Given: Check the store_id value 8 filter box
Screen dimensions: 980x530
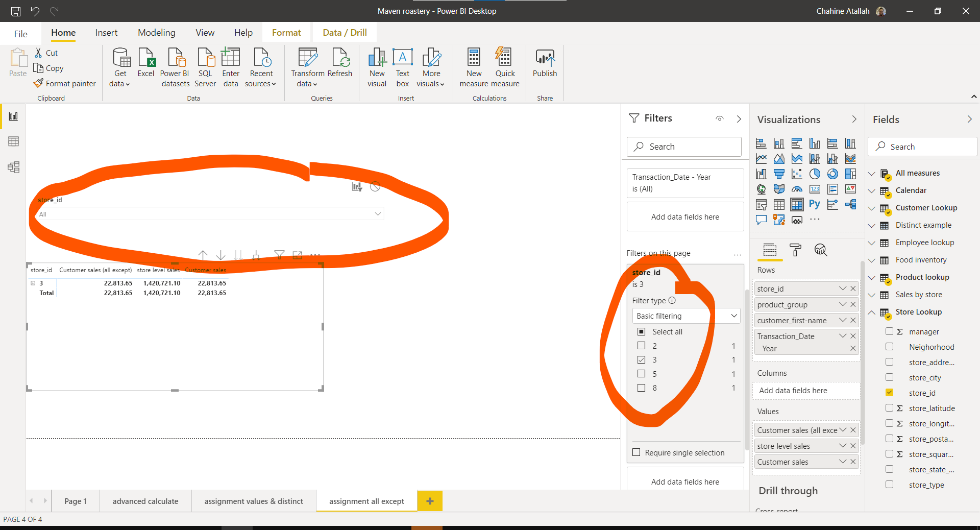Looking at the screenshot, I should click(641, 388).
